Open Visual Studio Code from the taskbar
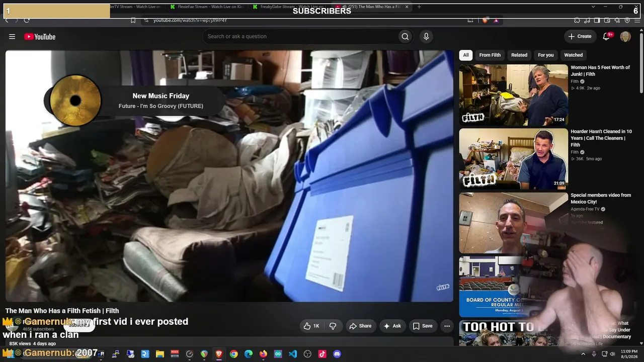This screenshot has height=362, width=644. (x=293, y=354)
